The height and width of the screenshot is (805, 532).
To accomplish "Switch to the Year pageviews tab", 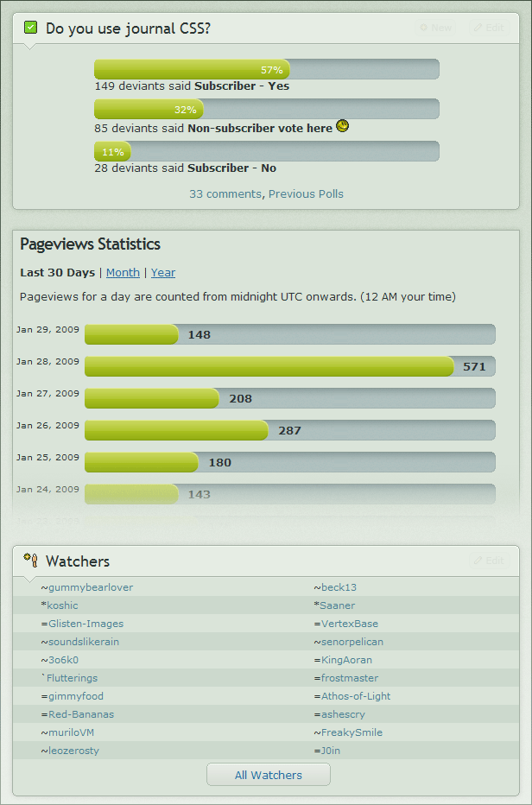I will click(x=162, y=273).
